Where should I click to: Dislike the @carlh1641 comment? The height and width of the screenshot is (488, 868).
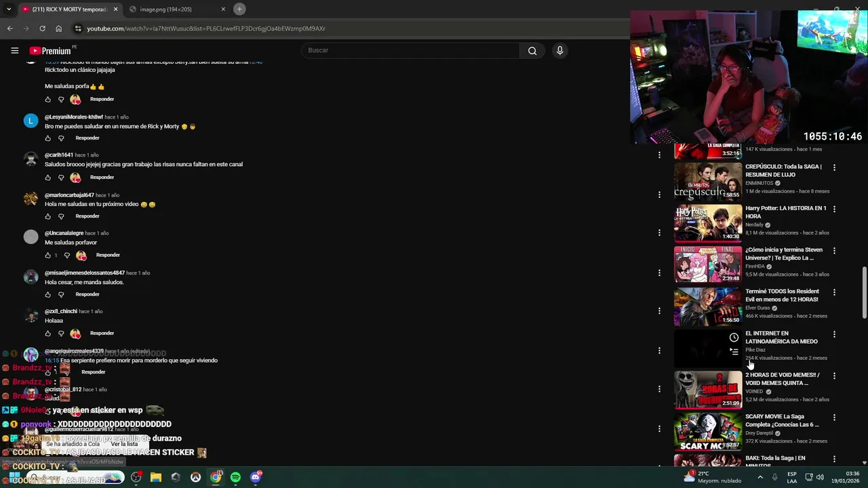pos(61,178)
